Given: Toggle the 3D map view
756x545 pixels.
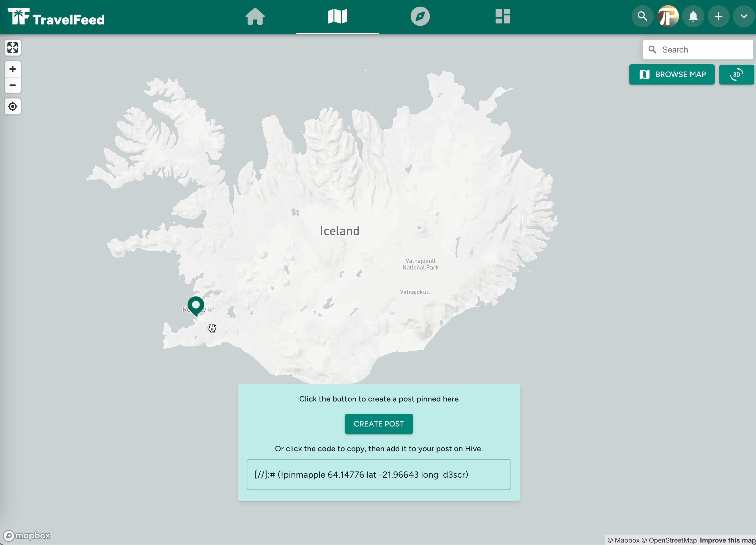Looking at the screenshot, I should click(x=736, y=74).
